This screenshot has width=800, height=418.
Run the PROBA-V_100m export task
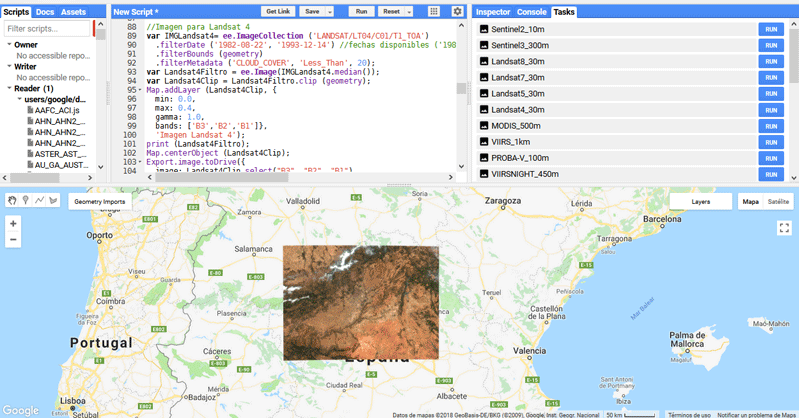tap(771, 158)
